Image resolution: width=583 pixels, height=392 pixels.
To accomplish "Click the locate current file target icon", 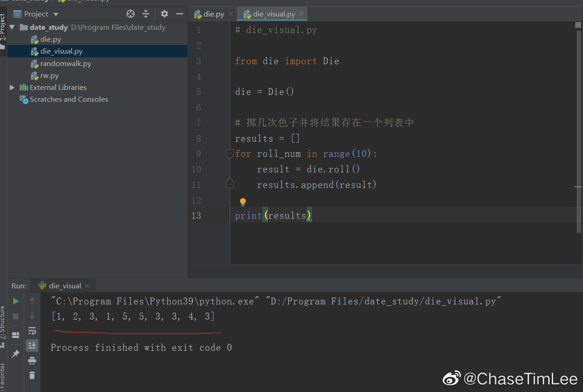I will [131, 14].
